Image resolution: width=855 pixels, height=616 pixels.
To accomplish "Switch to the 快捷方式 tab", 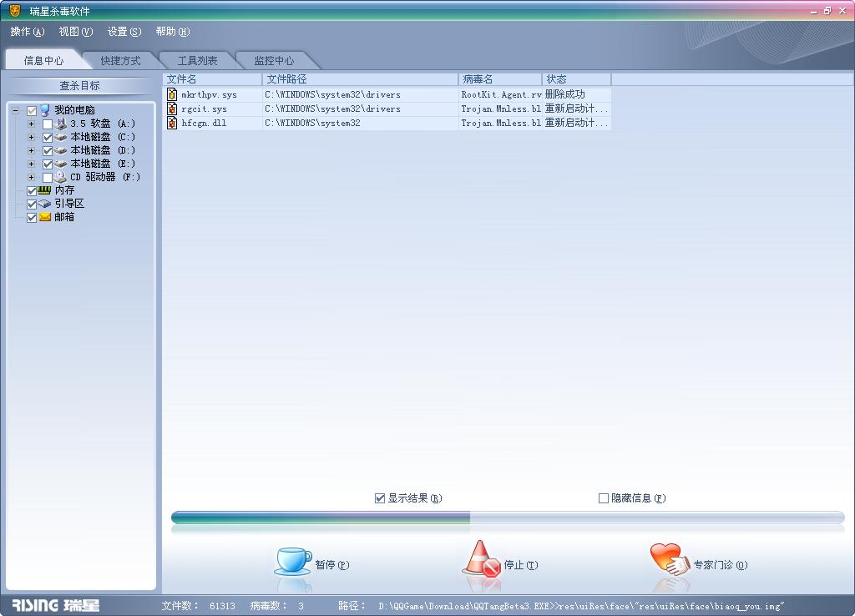I will click(x=120, y=60).
